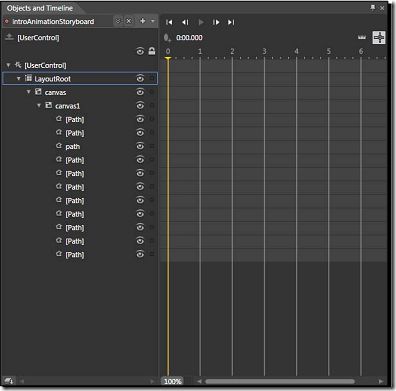The height and width of the screenshot is (391, 396).
Task: Click the scope-up arrow beside [UserControl]
Action: coord(9,37)
